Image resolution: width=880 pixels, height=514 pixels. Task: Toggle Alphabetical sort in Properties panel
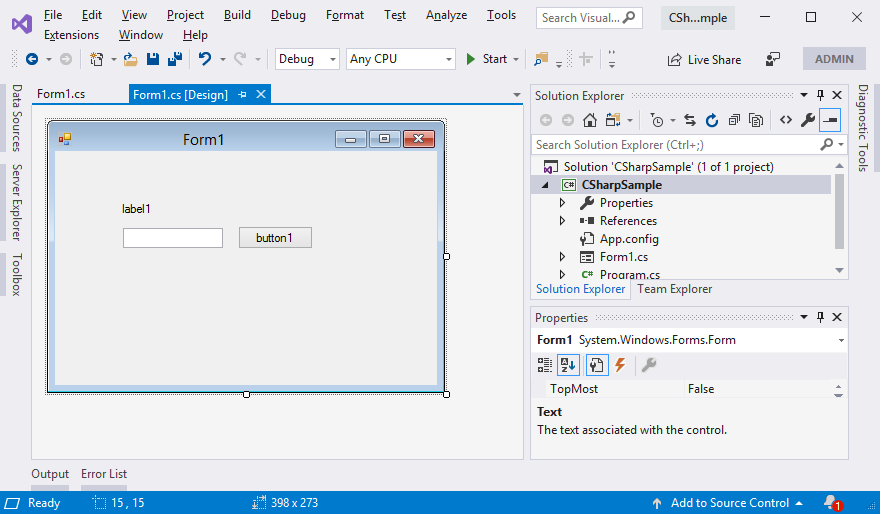[x=568, y=365]
